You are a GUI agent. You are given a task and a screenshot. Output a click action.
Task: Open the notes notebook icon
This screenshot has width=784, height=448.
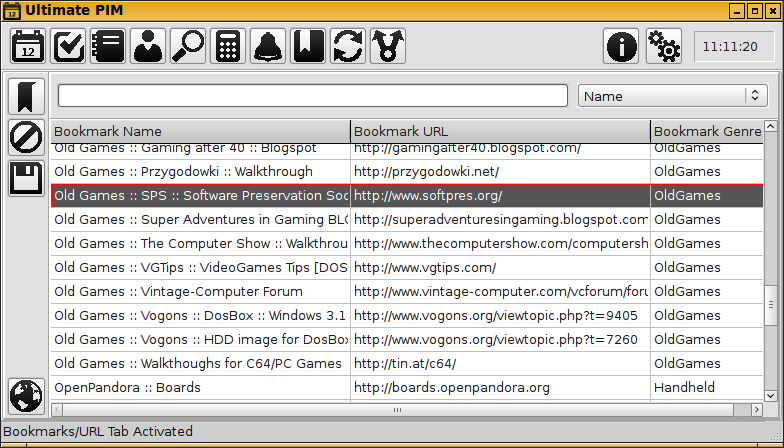click(108, 46)
